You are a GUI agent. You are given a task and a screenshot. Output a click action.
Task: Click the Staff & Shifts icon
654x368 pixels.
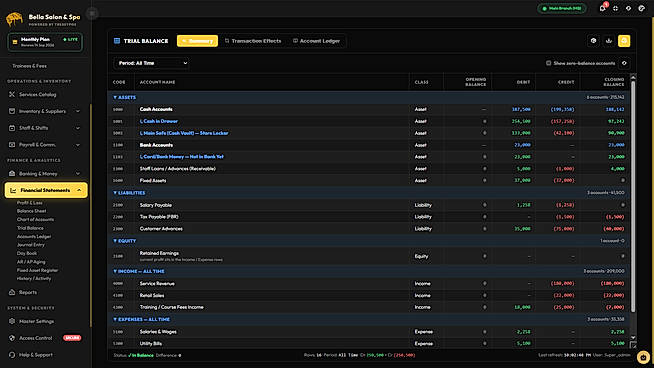pos(12,128)
